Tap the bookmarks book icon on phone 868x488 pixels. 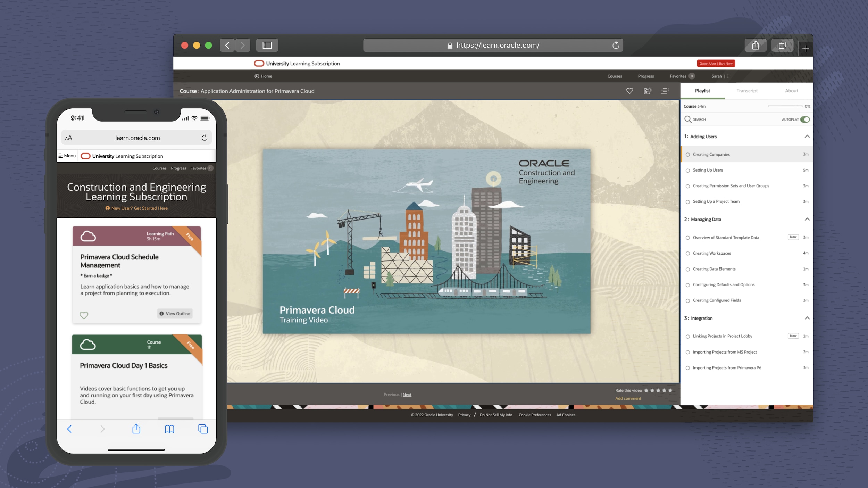click(169, 429)
